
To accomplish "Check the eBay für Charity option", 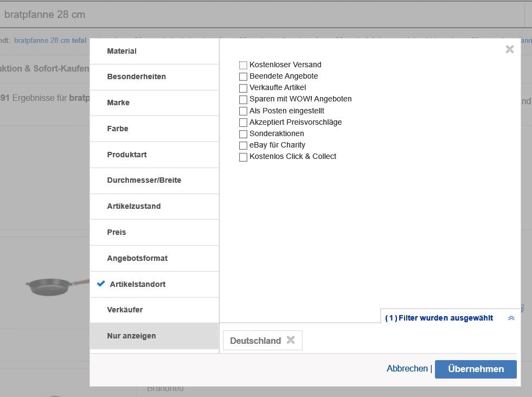I will pos(242,145).
